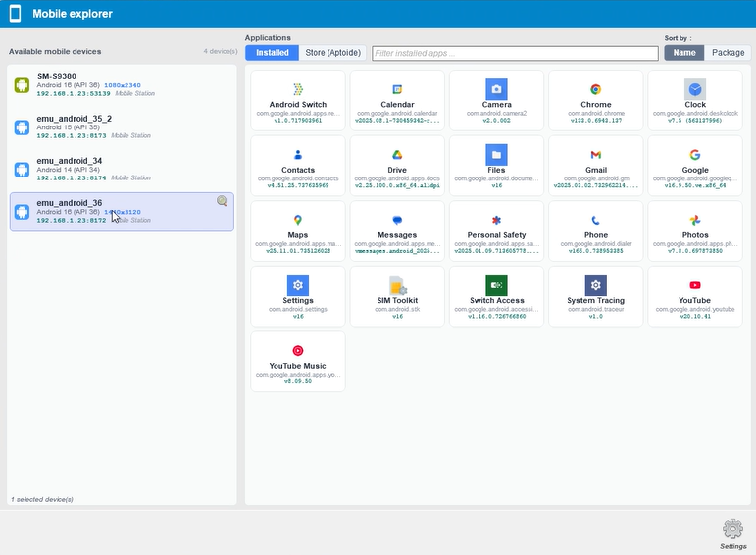This screenshot has width=756, height=555.
Task: Select the SM-S9380 device name
Action: (57, 76)
